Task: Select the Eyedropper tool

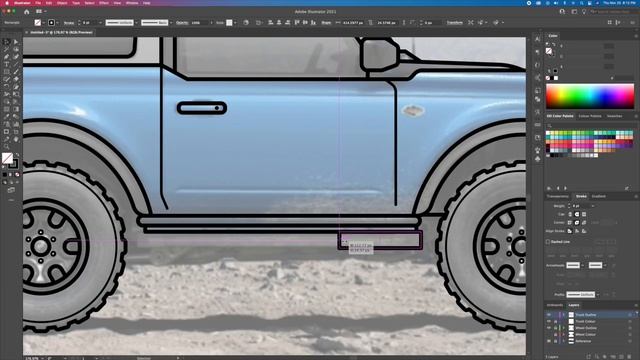Action: tap(7, 116)
